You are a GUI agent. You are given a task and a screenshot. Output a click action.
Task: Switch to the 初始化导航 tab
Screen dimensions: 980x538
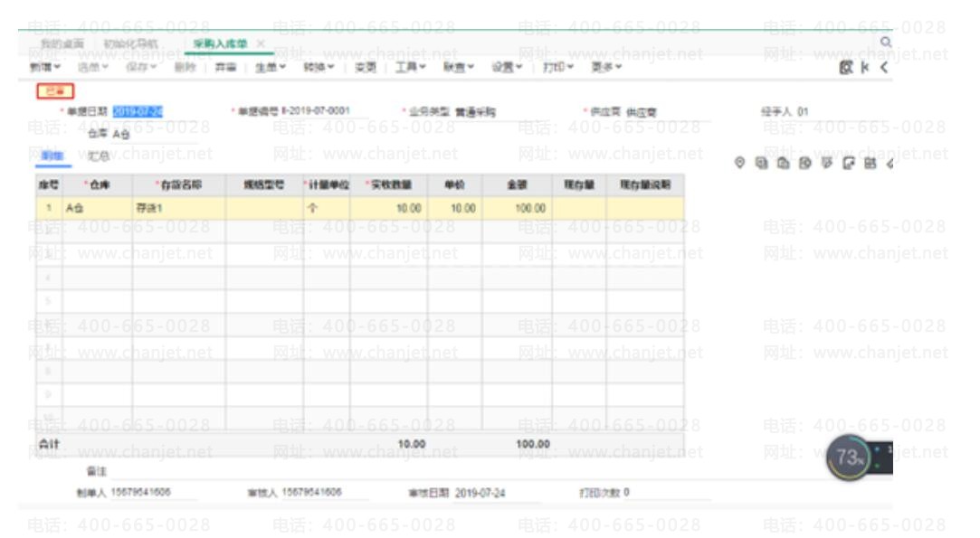click(130, 43)
